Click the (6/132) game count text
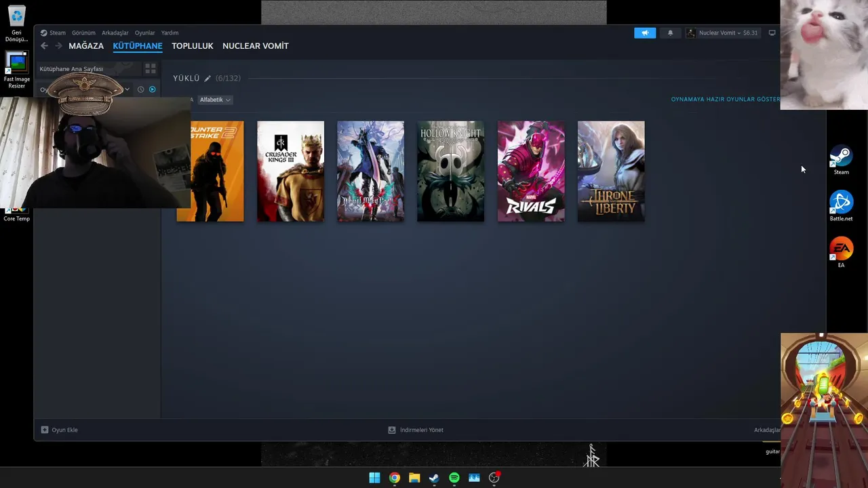 228,79
